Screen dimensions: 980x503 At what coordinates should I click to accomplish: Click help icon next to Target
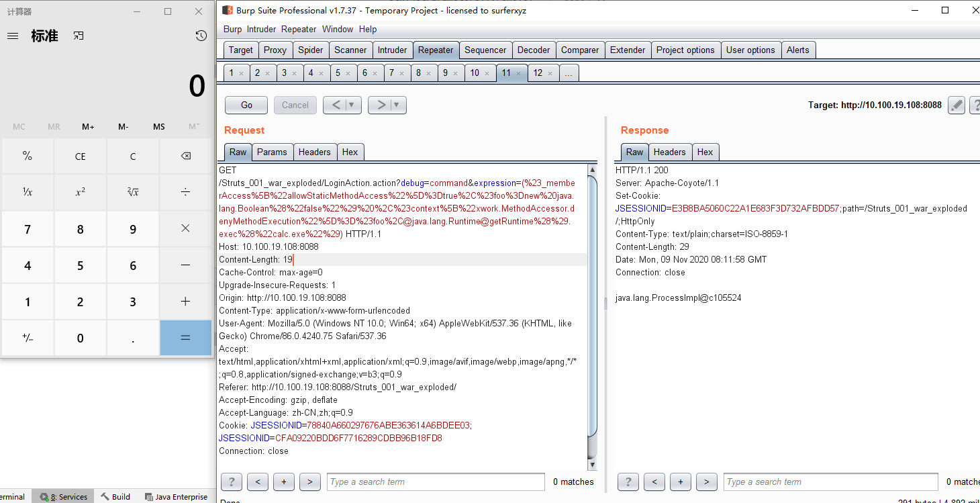click(975, 105)
